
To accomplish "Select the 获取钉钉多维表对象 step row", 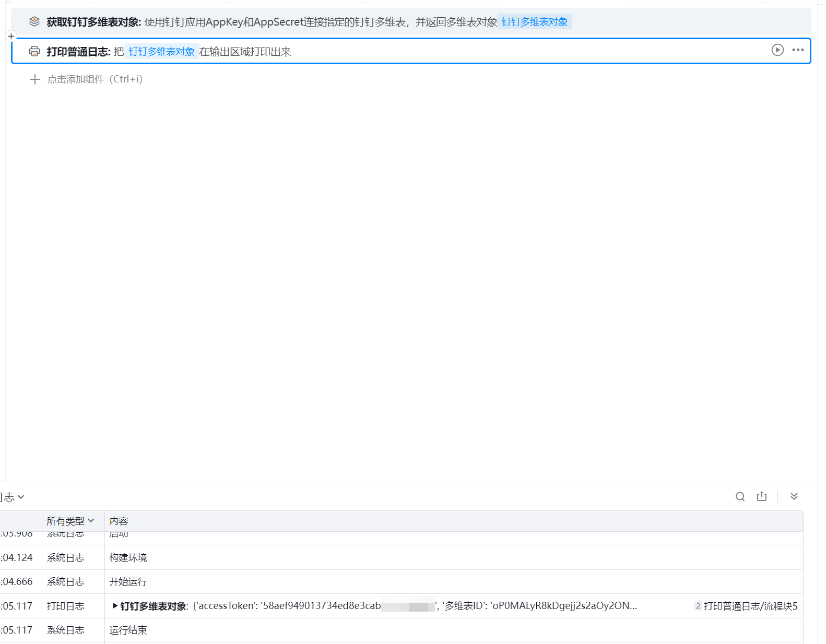I will tap(411, 21).
